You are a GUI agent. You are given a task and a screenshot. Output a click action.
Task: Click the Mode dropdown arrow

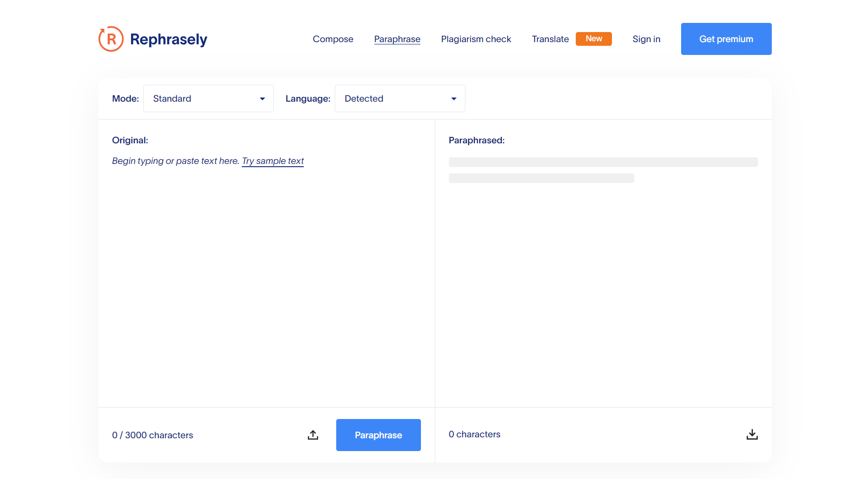point(262,99)
